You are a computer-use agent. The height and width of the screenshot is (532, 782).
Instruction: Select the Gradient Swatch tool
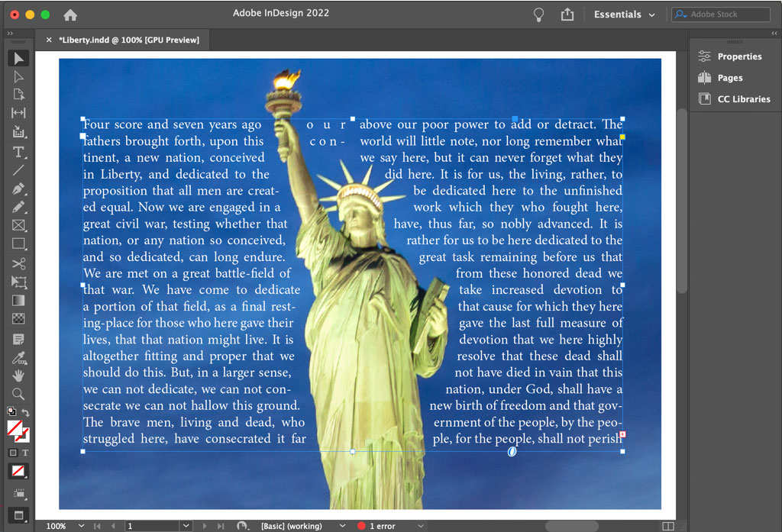(x=18, y=301)
